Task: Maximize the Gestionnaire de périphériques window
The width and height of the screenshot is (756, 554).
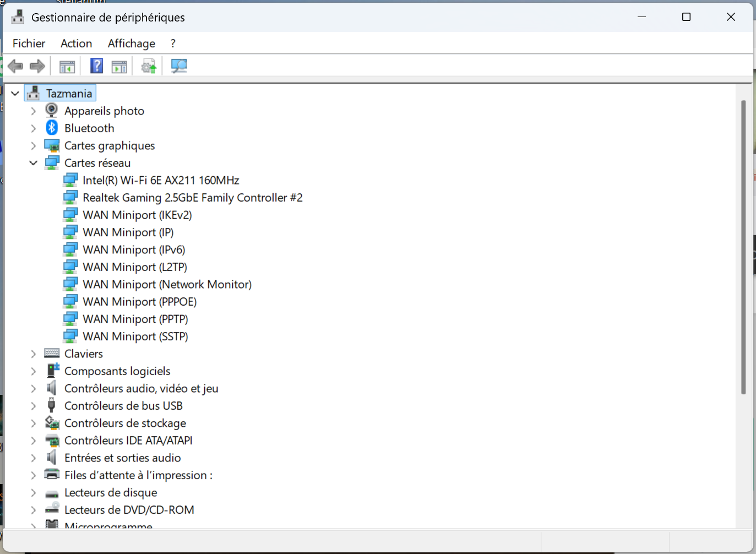Action: point(686,17)
